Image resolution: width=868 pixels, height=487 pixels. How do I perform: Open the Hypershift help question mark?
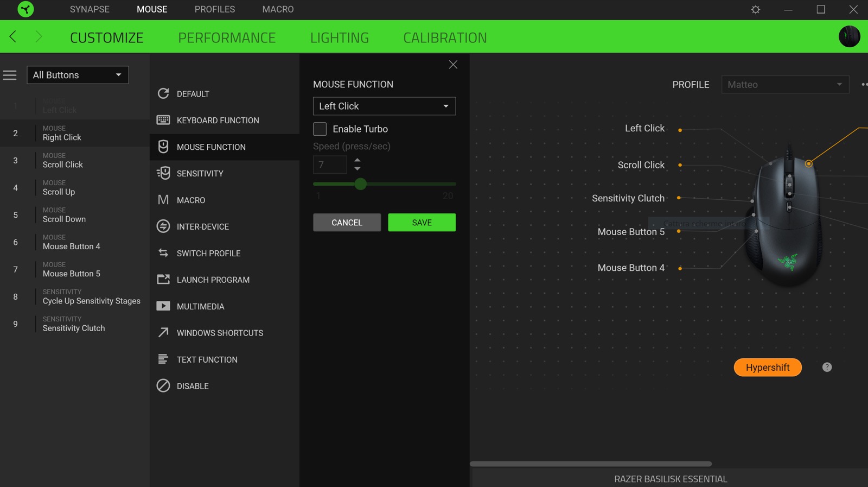[x=827, y=368]
